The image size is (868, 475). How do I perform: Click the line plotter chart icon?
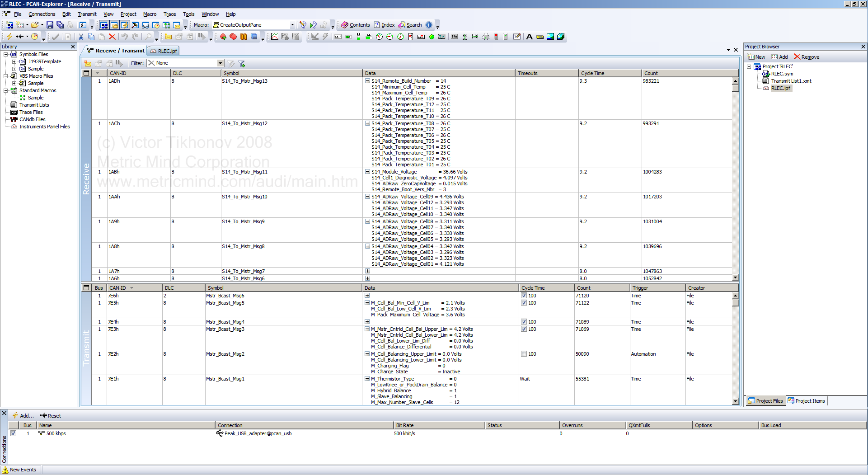275,37
